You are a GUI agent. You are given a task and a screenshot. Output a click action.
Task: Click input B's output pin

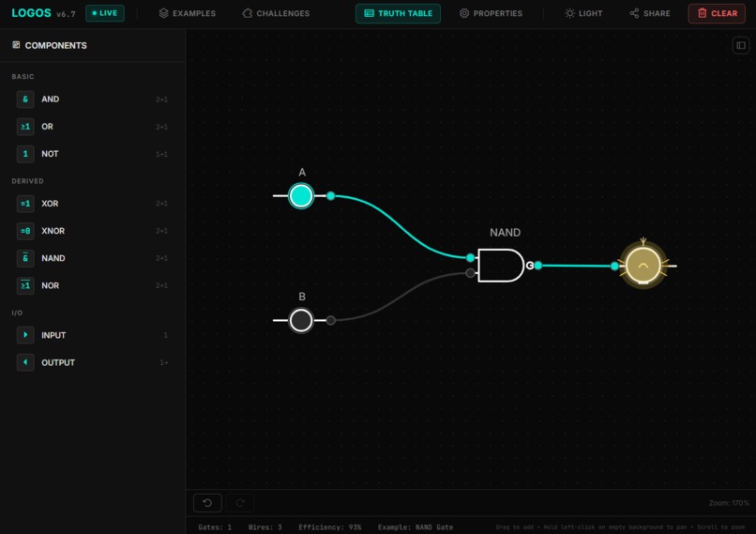(x=331, y=320)
